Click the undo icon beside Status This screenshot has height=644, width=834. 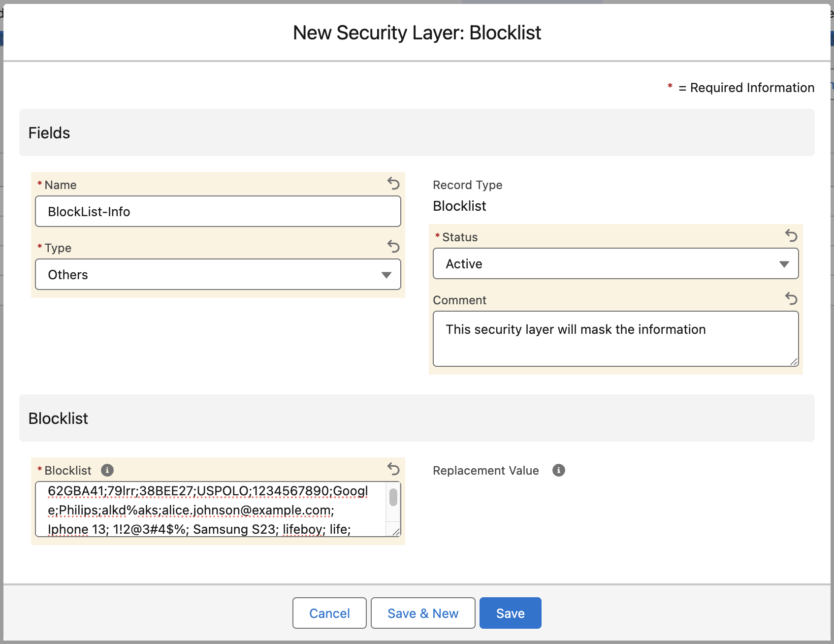[x=791, y=236]
